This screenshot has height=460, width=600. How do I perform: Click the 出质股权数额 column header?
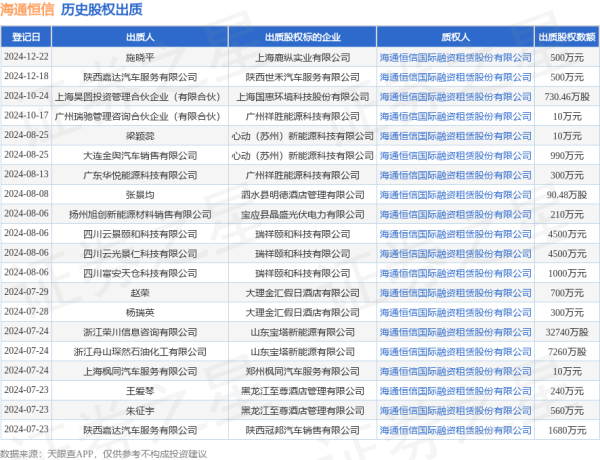pyautogui.click(x=567, y=37)
